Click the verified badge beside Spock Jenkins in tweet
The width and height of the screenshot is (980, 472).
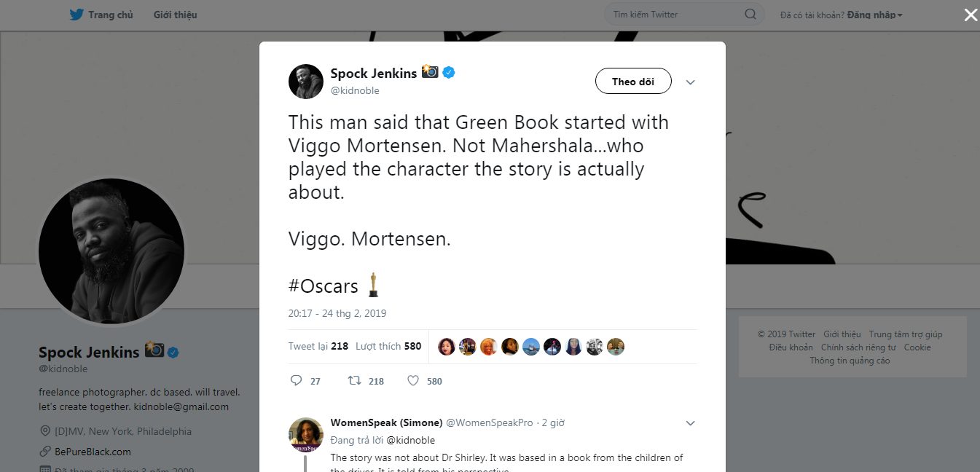[450, 73]
